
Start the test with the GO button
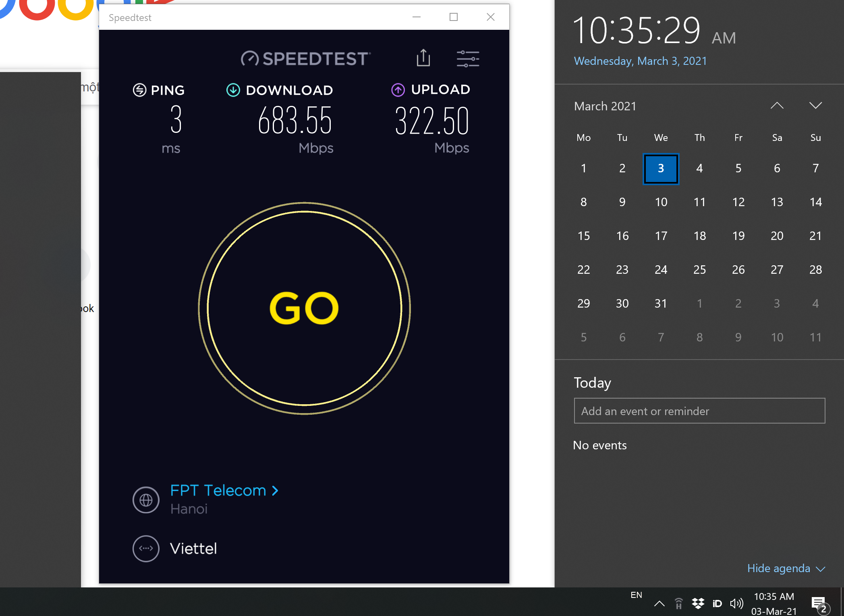[x=305, y=308]
